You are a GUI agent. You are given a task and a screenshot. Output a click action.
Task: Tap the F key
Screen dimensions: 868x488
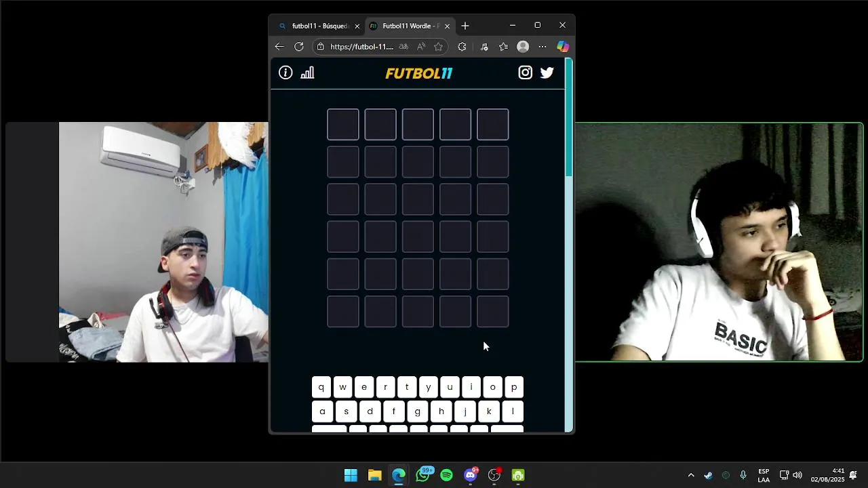click(393, 411)
